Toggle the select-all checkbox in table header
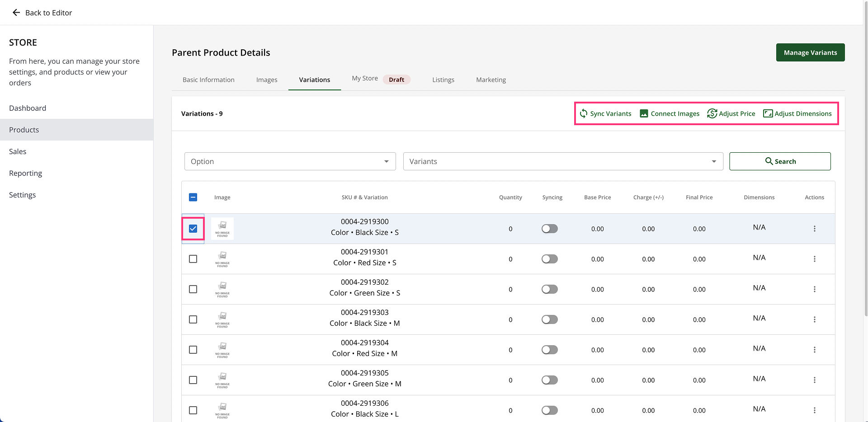This screenshot has width=868, height=422. coord(193,197)
